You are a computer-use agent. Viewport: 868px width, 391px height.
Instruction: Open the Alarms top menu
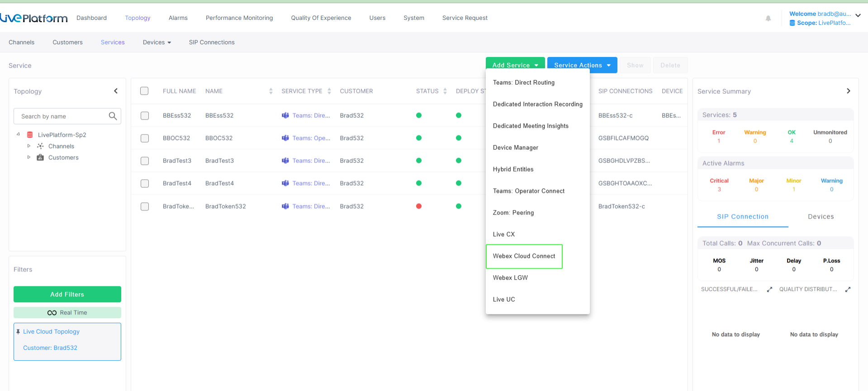pos(178,18)
